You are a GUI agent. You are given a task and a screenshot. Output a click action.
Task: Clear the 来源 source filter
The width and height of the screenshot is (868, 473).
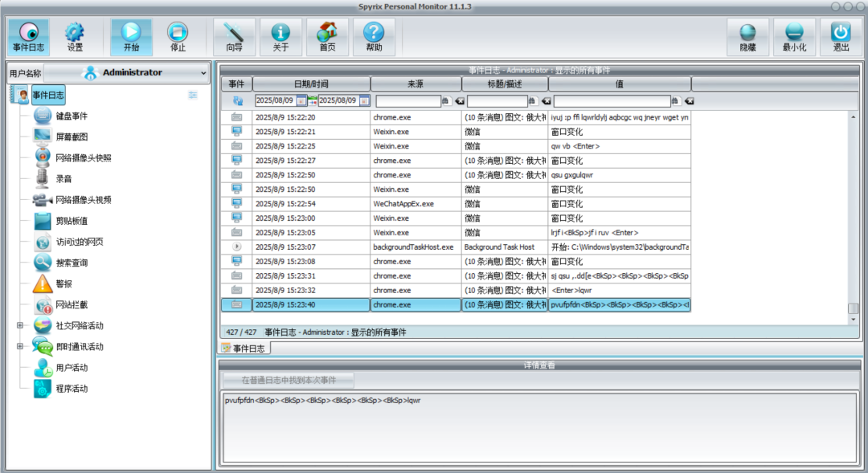pos(460,101)
